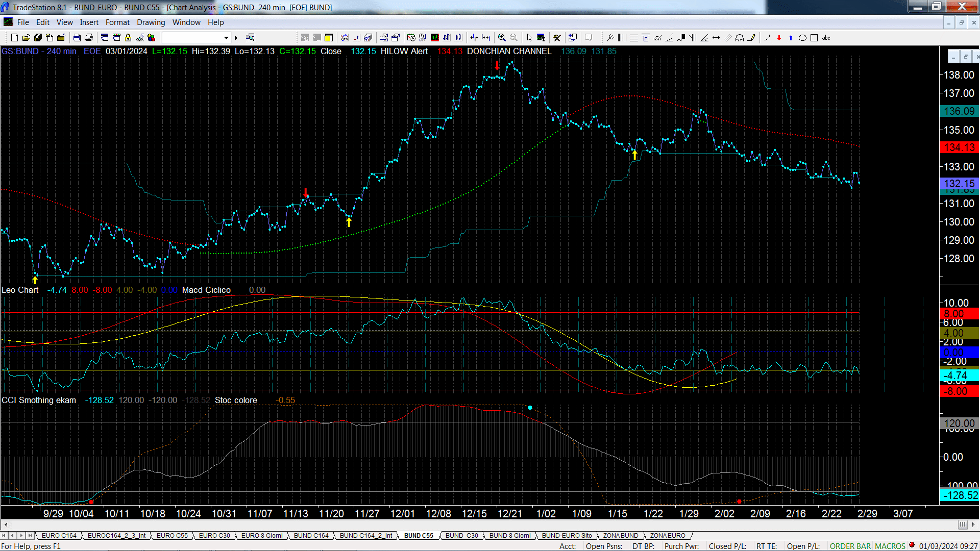
Task: Select the abc text drawing tool
Action: pyautogui.click(x=826, y=38)
